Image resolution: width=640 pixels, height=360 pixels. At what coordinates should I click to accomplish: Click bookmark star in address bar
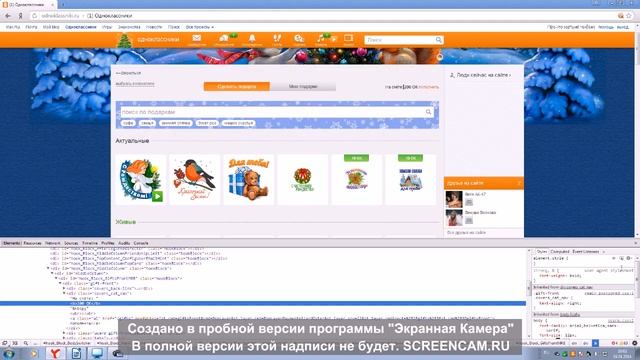click(629, 16)
